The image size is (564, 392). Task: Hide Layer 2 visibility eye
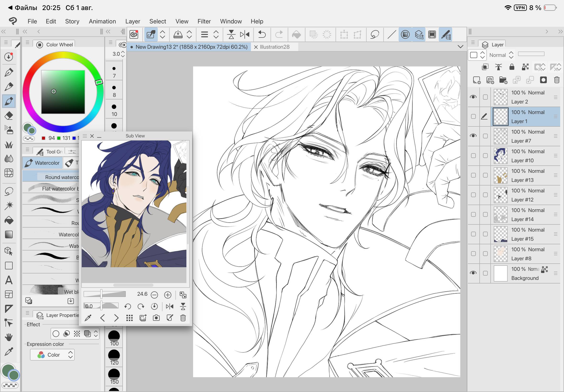coord(473,97)
